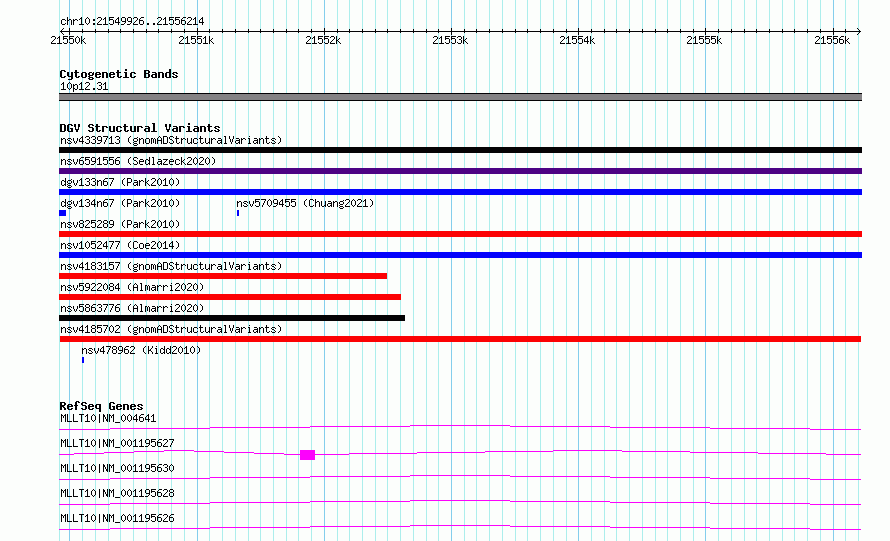Viewport: 890px width, 541px height.
Task: Click the 10p12.31 band label
Action: [84, 86]
